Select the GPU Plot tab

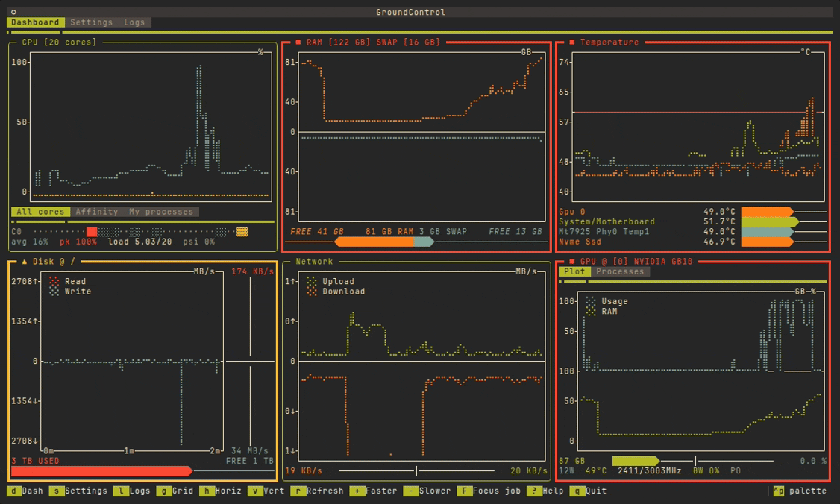coord(574,271)
